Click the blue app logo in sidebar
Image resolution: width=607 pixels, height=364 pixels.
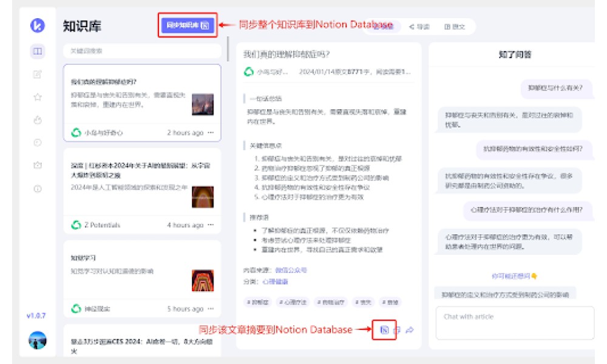point(38,25)
